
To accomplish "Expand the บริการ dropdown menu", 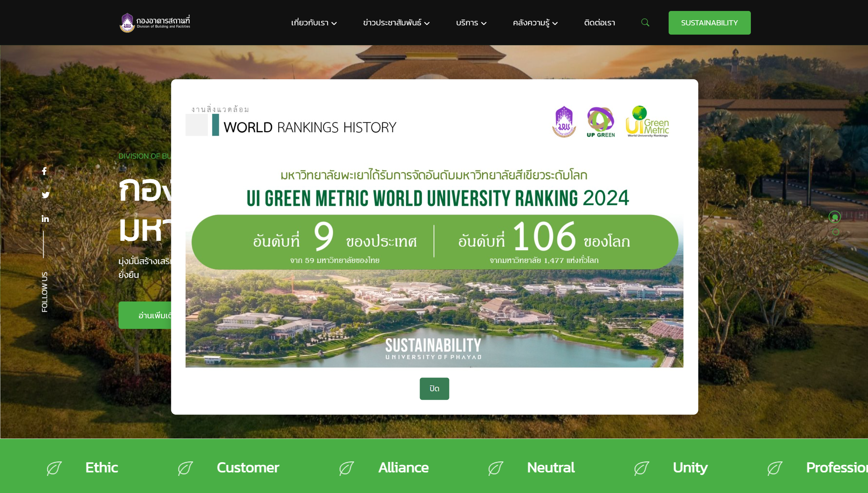I will click(471, 23).
